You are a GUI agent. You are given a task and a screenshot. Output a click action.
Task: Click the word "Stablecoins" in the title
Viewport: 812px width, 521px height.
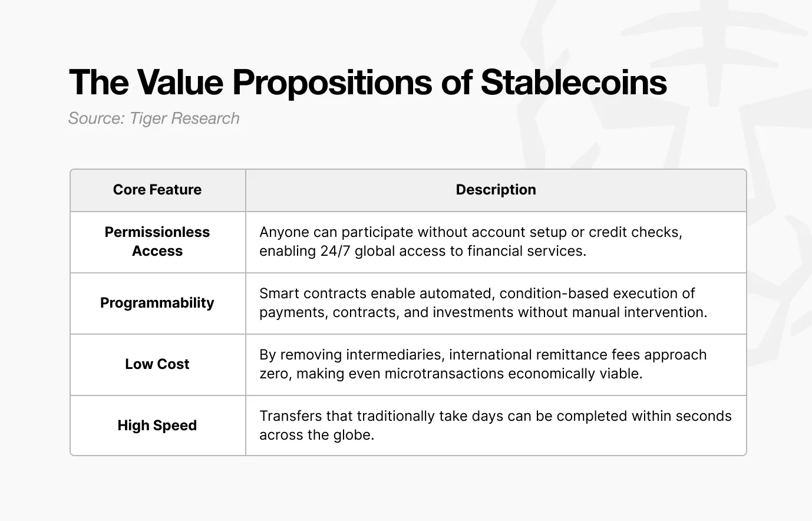click(x=573, y=82)
